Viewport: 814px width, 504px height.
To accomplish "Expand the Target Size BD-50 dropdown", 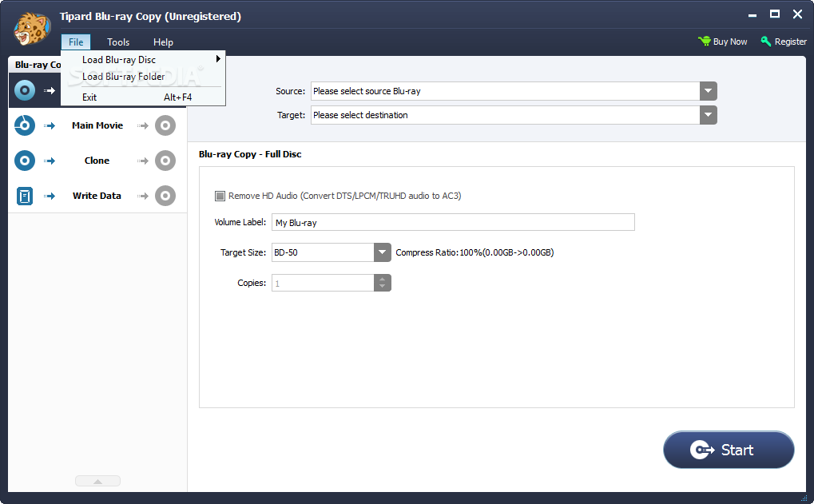I will point(382,252).
